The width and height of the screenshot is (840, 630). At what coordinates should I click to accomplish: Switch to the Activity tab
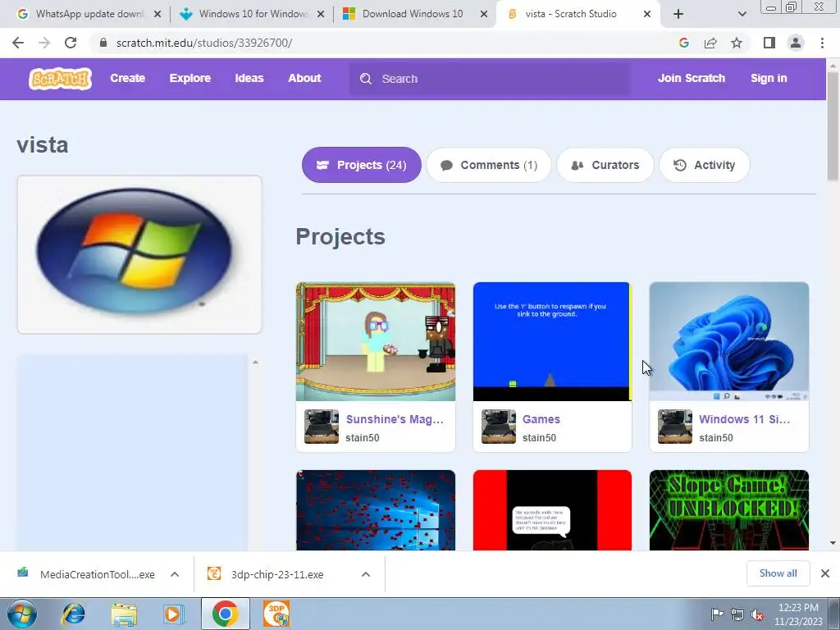[705, 165]
